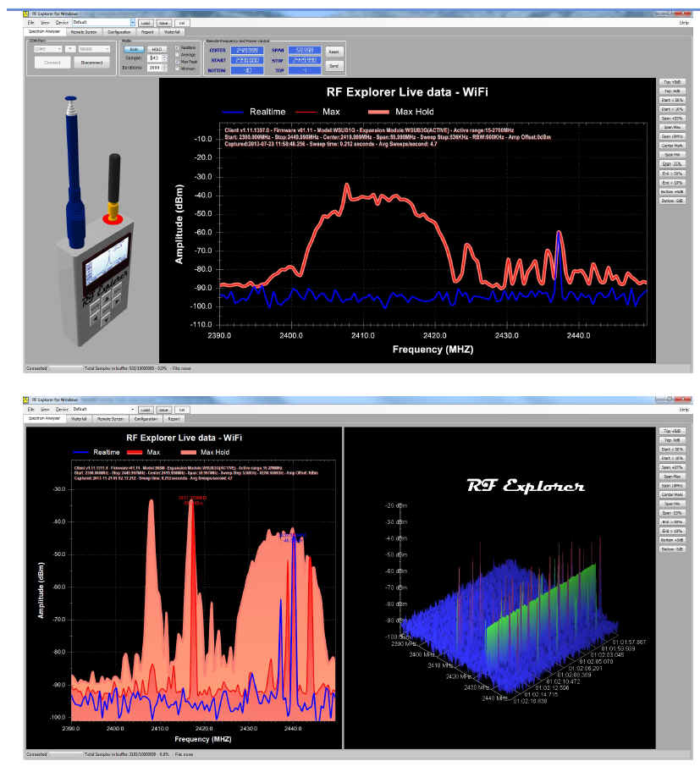Screen dimensions: 700x772
Task: Click Top +5dB button in the upper window
Action: pos(672,82)
